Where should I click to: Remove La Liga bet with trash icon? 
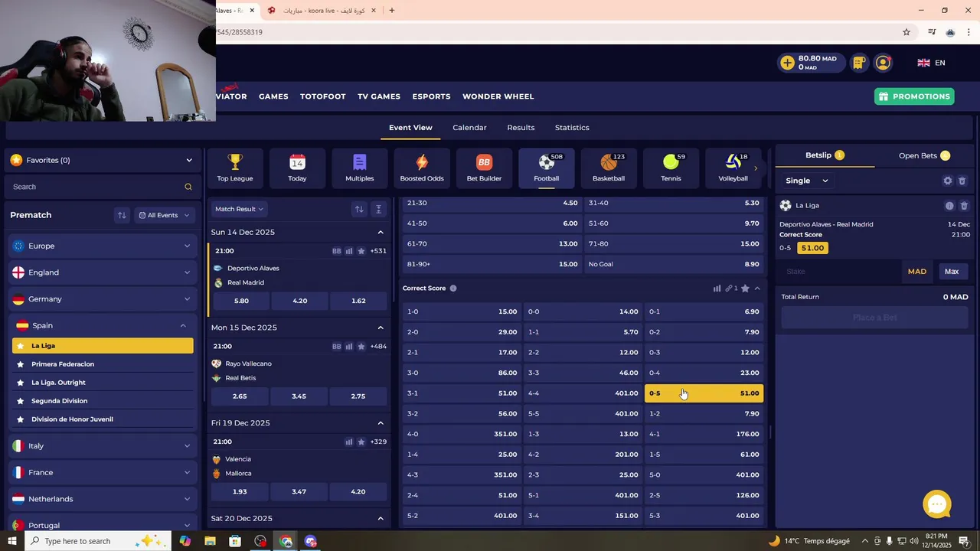coord(964,206)
